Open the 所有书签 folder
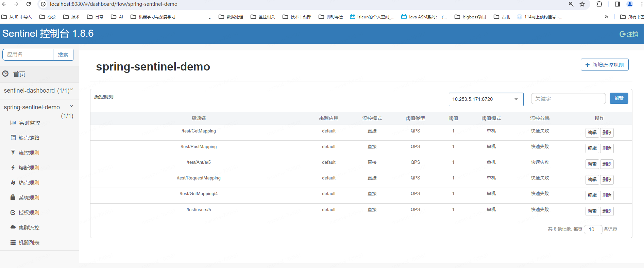The width and height of the screenshot is (644, 268). [632, 17]
